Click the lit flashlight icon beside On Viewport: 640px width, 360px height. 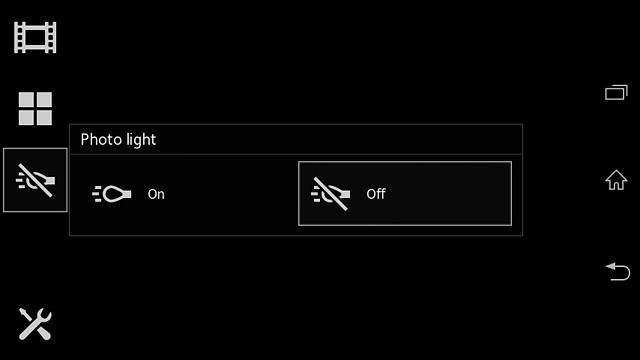coord(112,194)
